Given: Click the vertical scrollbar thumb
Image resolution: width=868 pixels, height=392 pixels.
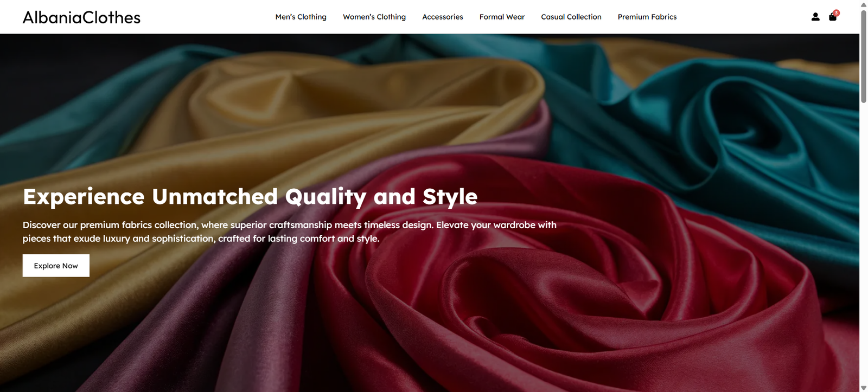Looking at the screenshot, I should point(864,56).
